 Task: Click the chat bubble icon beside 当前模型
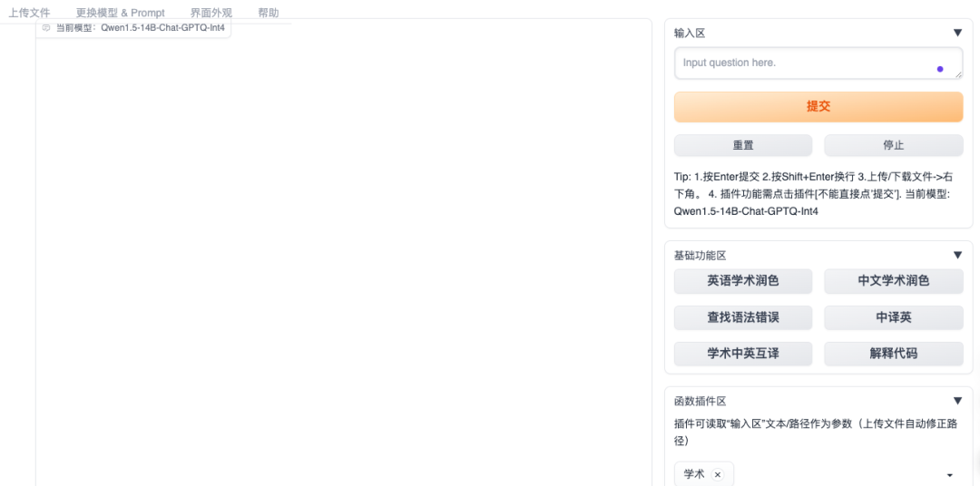coord(46,28)
